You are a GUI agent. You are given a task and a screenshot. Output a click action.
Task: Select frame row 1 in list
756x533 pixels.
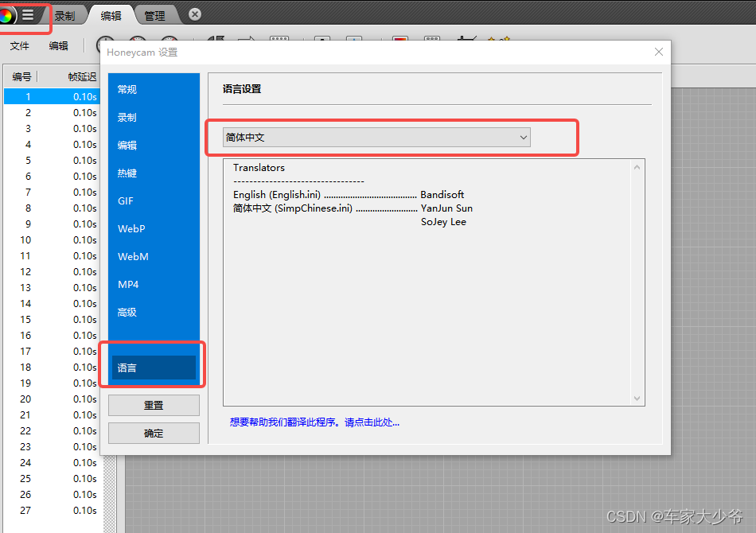point(52,96)
